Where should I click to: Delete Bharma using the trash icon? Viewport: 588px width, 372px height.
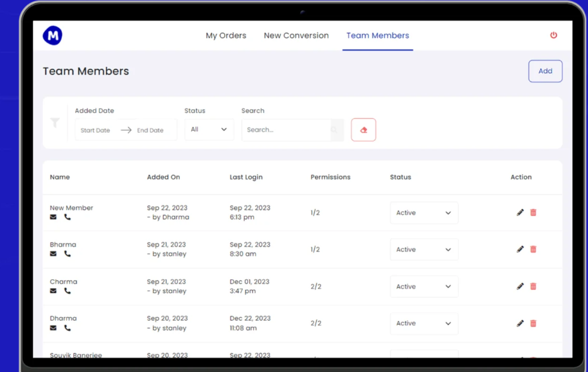533,249
